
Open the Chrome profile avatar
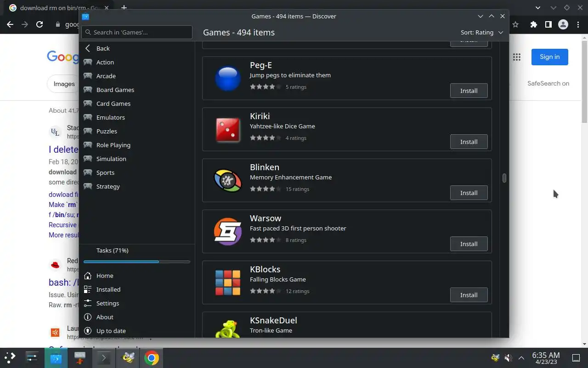(563, 24)
